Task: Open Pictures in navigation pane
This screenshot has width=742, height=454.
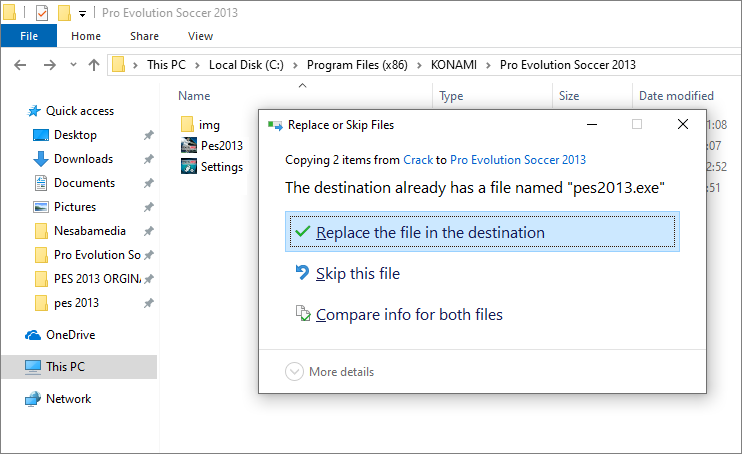Action: coord(75,207)
